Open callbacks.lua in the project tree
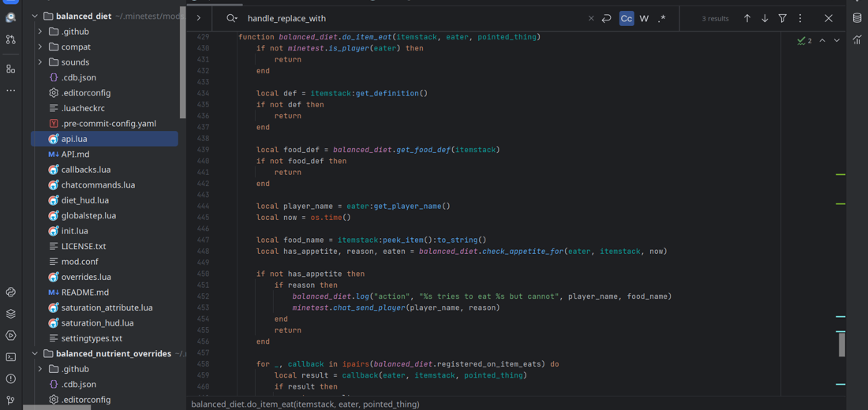The image size is (868, 410). (85, 170)
